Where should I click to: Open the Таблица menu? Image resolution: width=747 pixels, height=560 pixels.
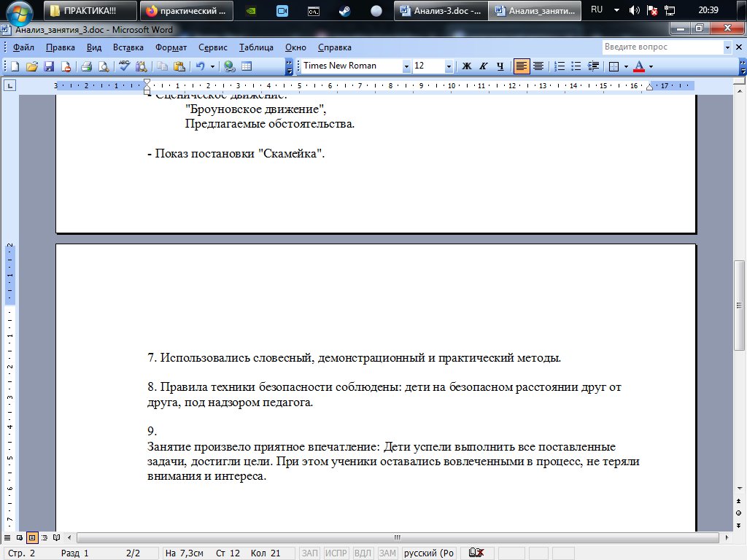(x=256, y=47)
